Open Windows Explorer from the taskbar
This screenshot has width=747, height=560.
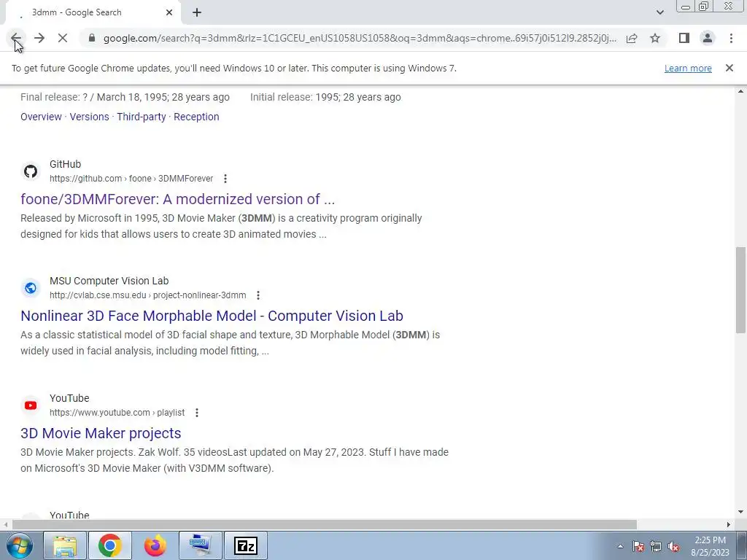point(65,545)
